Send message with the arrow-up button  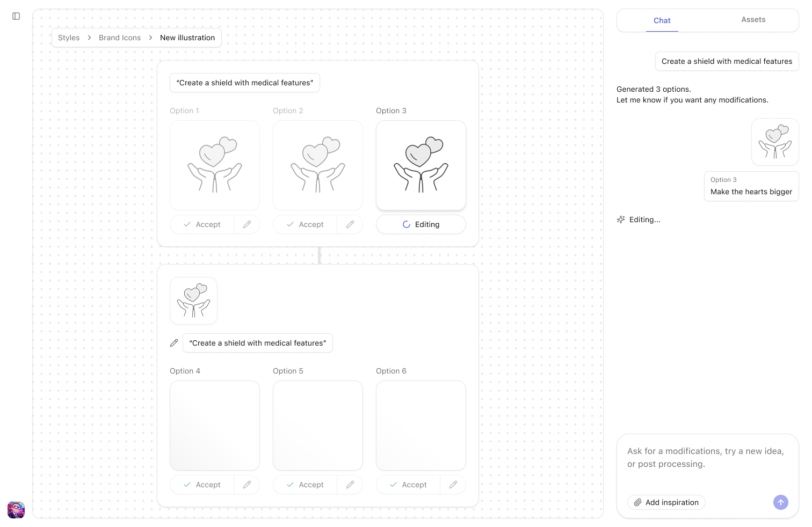coord(781,502)
